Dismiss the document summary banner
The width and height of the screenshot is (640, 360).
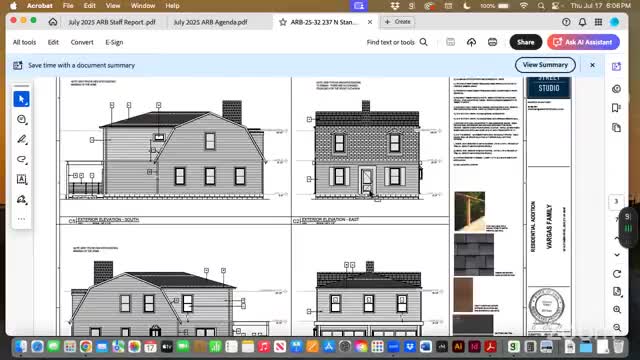[x=592, y=65]
